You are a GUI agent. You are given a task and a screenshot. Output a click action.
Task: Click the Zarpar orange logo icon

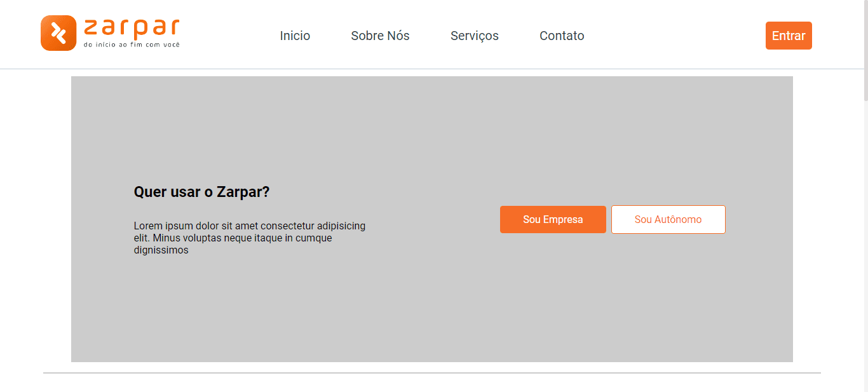(x=58, y=33)
